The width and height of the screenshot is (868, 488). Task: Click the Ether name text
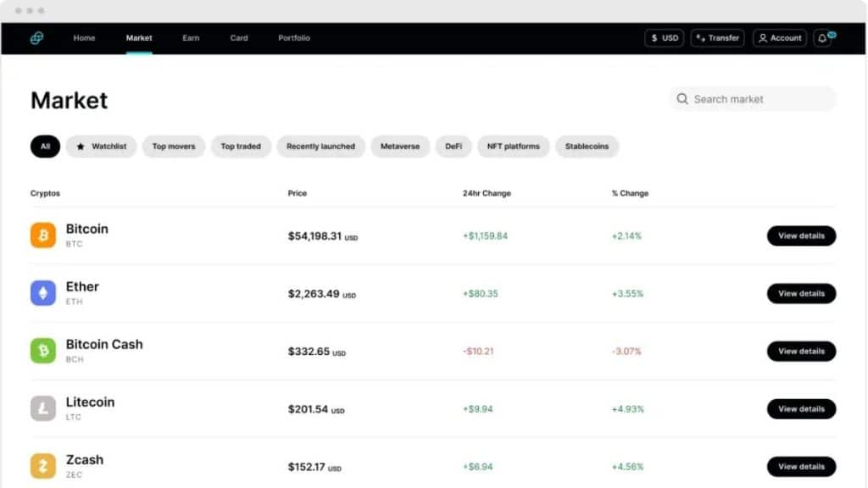click(82, 286)
